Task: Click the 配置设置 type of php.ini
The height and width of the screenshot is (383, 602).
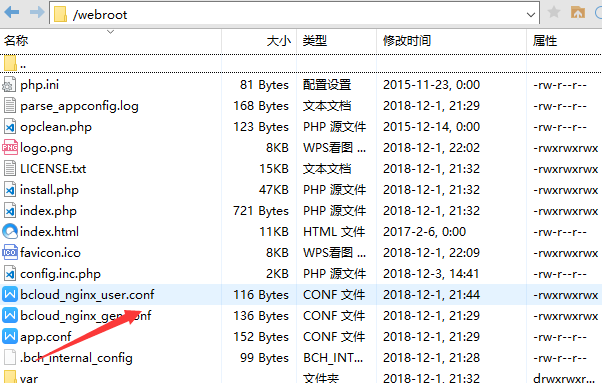Action: (327, 85)
